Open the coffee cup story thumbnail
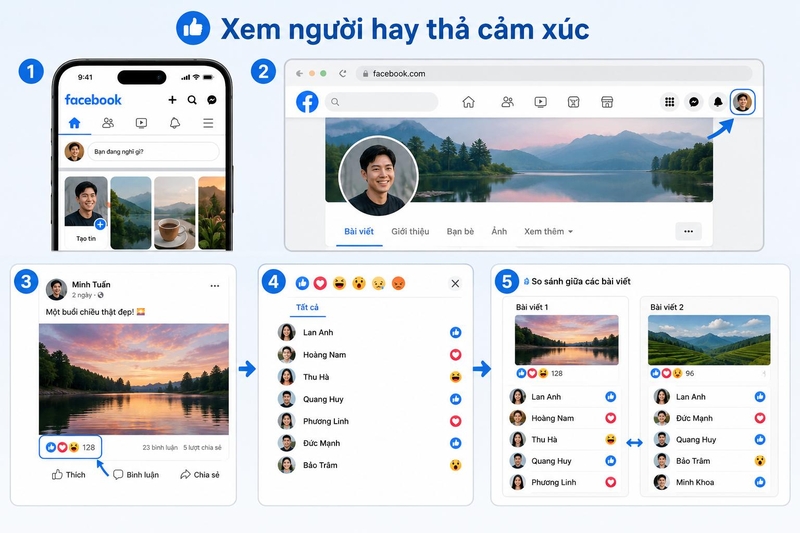 click(x=174, y=213)
